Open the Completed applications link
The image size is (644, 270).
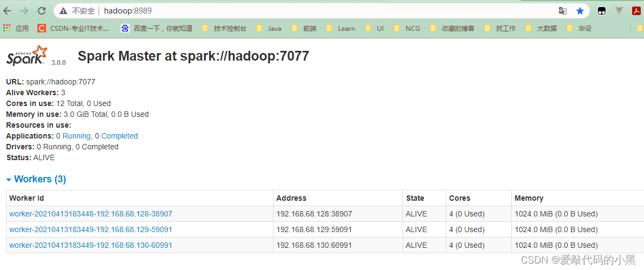[x=120, y=136]
